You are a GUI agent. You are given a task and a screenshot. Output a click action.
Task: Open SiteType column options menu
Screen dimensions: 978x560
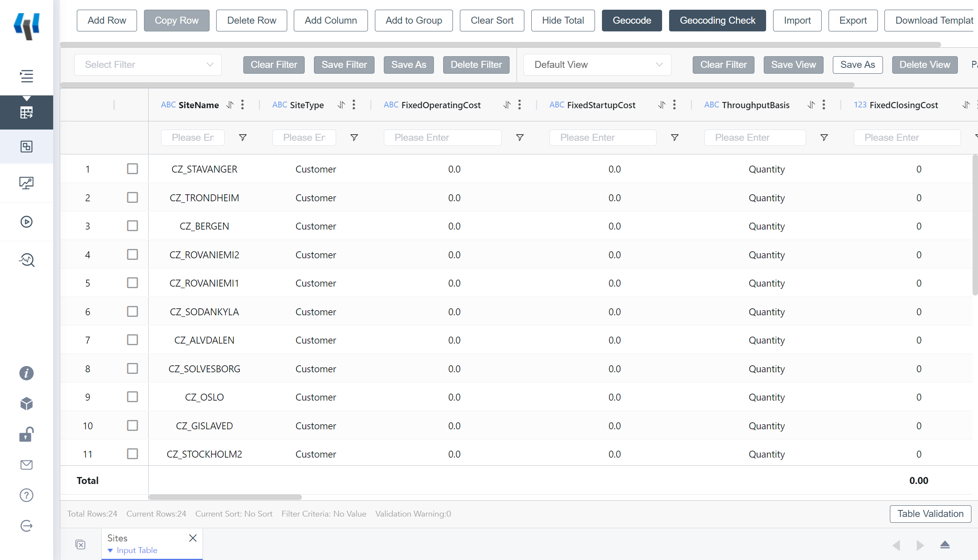(354, 105)
